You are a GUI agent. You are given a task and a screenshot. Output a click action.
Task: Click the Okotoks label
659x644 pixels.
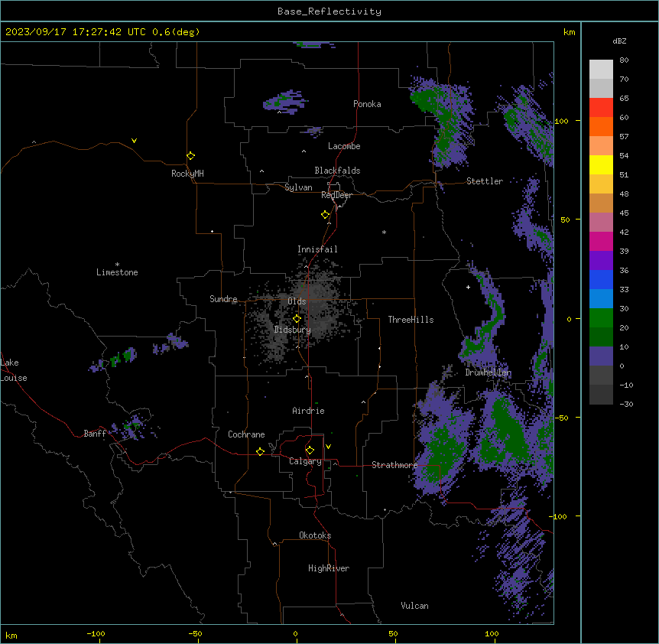click(315, 535)
